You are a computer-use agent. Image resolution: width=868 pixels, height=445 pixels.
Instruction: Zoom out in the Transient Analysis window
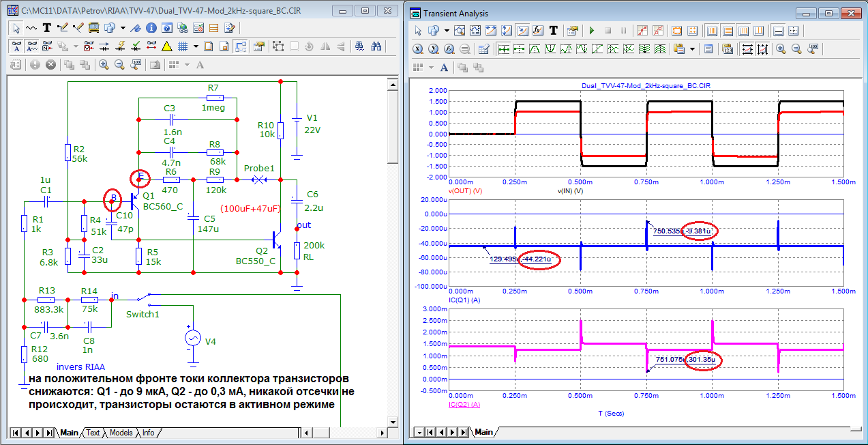(x=796, y=49)
